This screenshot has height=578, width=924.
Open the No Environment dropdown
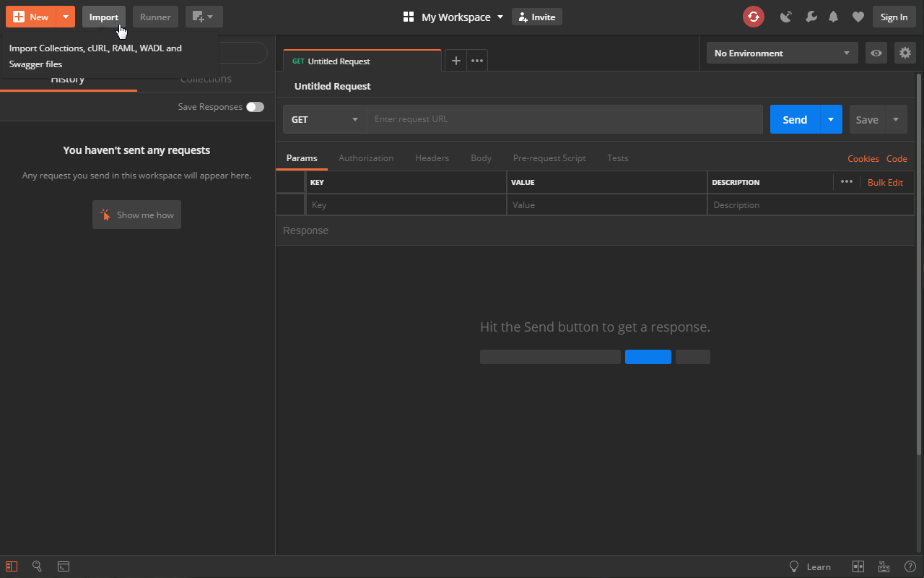click(783, 53)
